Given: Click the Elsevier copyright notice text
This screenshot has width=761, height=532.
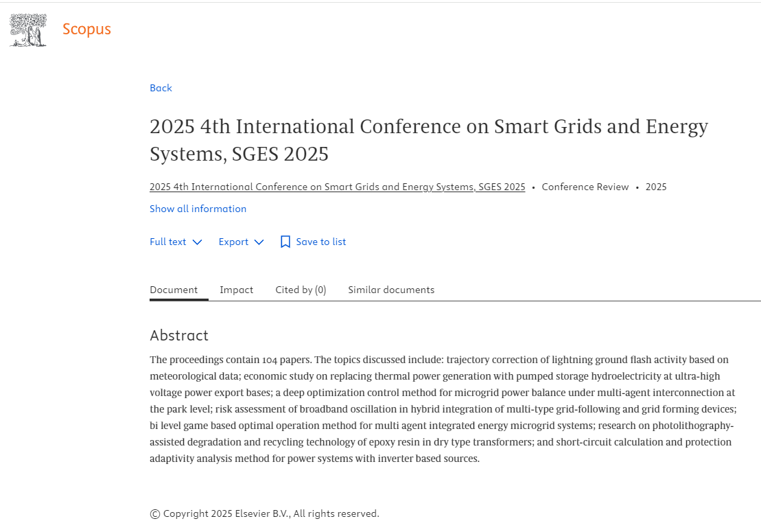Looking at the screenshot, I should tap(264, 513).
